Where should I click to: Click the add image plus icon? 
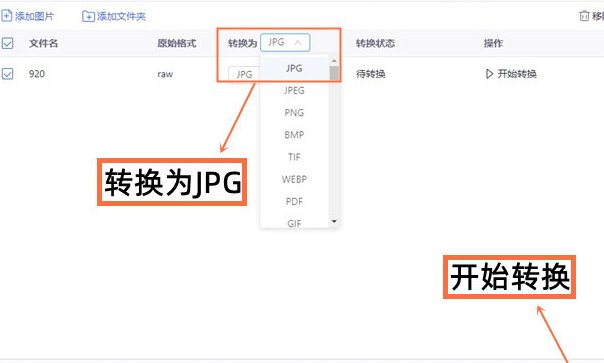pos(7,16)
